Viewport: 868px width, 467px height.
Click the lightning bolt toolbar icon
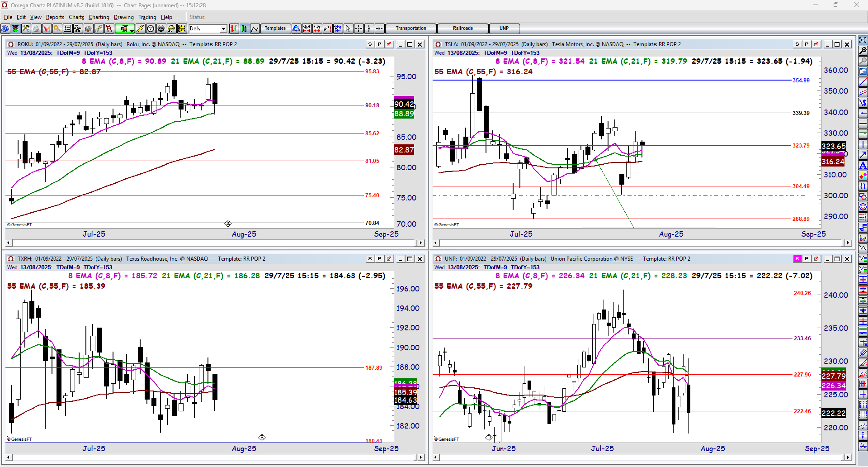pos(140,29)
